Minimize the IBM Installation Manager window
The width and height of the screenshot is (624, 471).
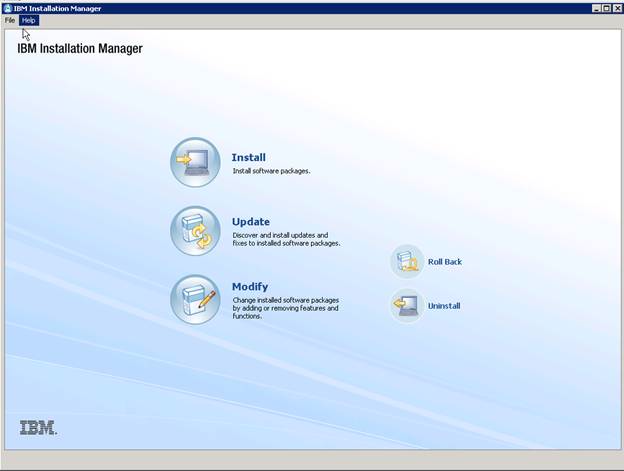[x=596, y=8]
